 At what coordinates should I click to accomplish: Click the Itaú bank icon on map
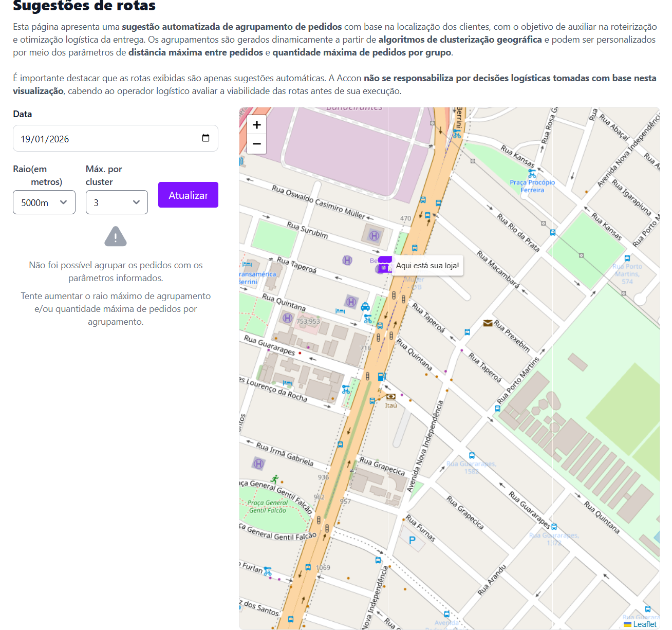coord(391,397)
